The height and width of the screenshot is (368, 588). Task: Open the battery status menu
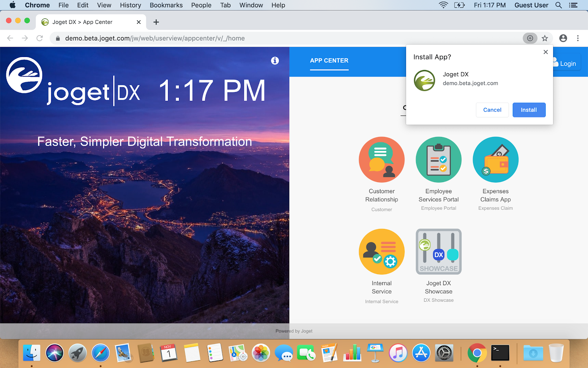(x=460, y=5)
